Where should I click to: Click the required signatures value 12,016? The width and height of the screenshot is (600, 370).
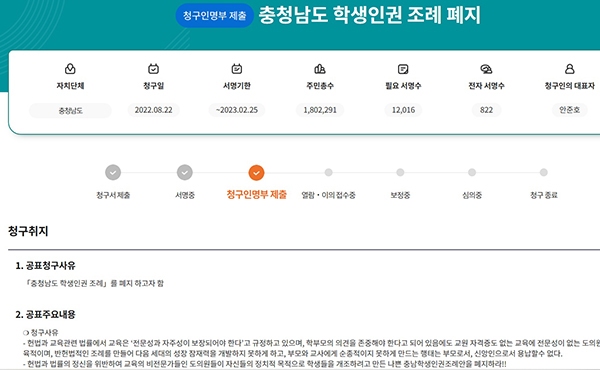[x=403, y=110]
